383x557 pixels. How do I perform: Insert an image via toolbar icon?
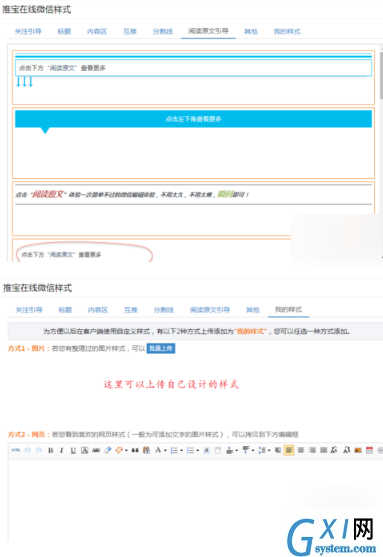pos(358,450)
